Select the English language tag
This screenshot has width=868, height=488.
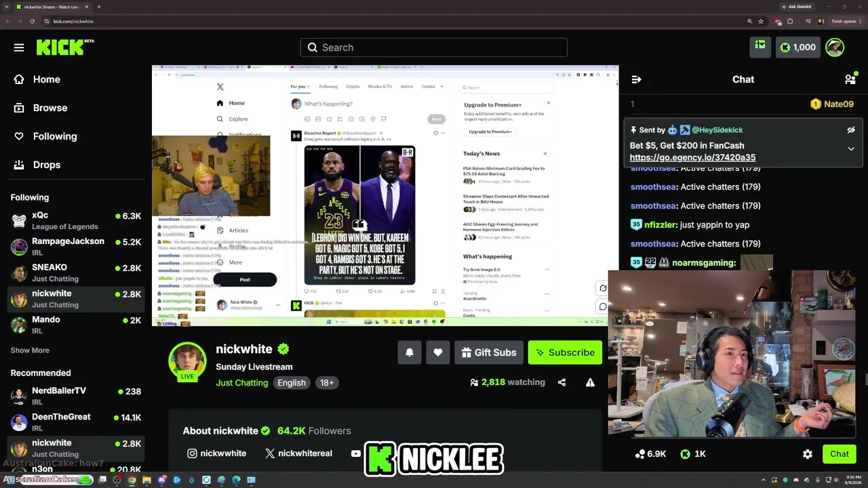pyautogui.click(x=292, y=383)
